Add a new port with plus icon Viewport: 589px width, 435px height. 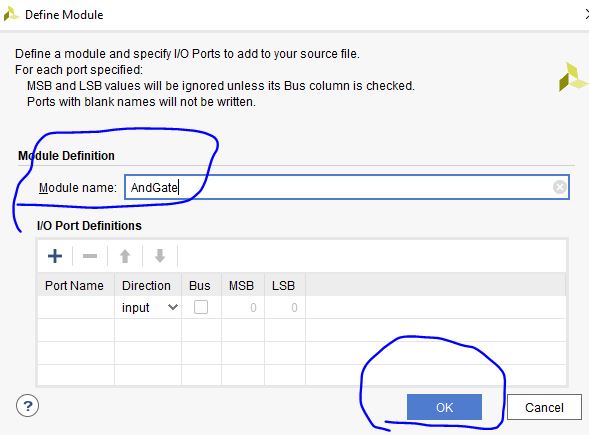[x=55, y=256]
